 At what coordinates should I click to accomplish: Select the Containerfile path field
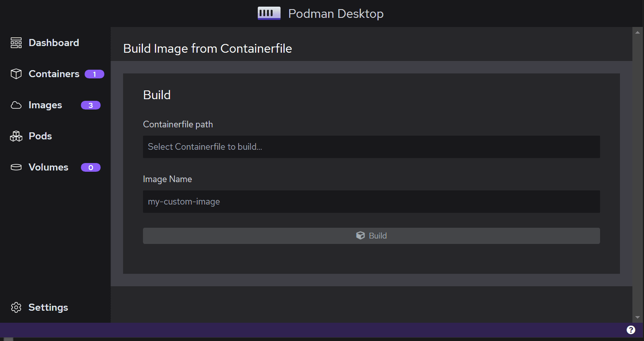point(371,147)
